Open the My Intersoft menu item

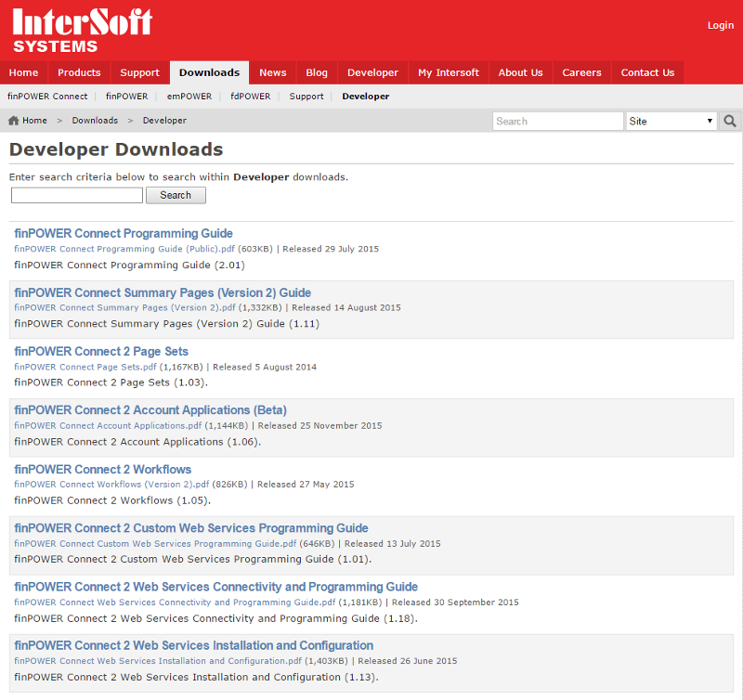pyautogui.click(x=449, y=73)
